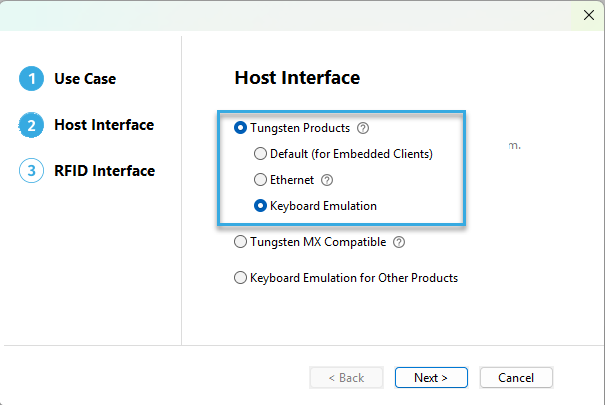
Task: Open help icon next to Ethernet
Action: [327, 180]
